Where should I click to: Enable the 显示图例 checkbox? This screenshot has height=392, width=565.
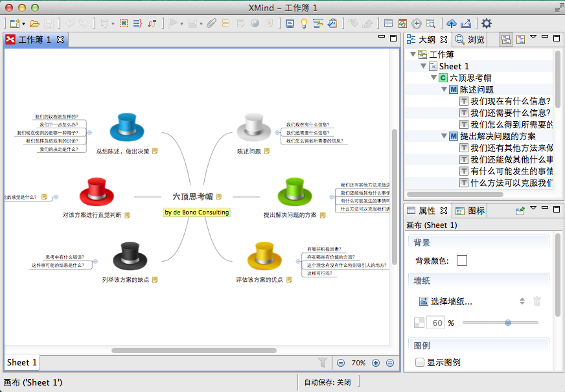[x=420, y=362]
